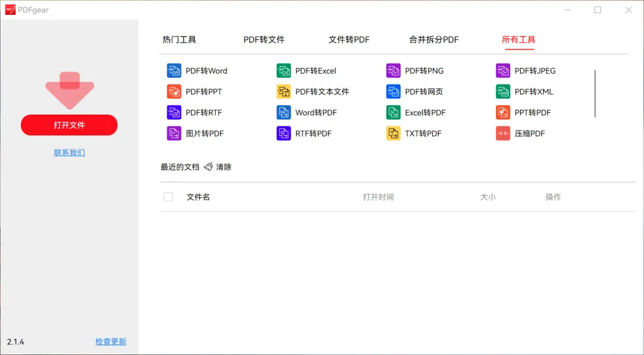This screenshot has height=355, width=644.
Task: Click the PDF转PNG tool icon
Action: click(x=394, y=70)
